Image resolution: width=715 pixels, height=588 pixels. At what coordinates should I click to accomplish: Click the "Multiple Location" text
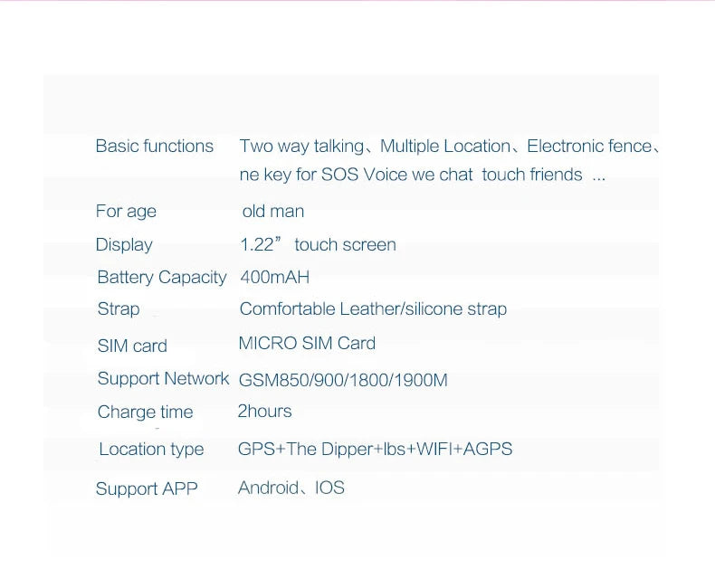point(445,147)
